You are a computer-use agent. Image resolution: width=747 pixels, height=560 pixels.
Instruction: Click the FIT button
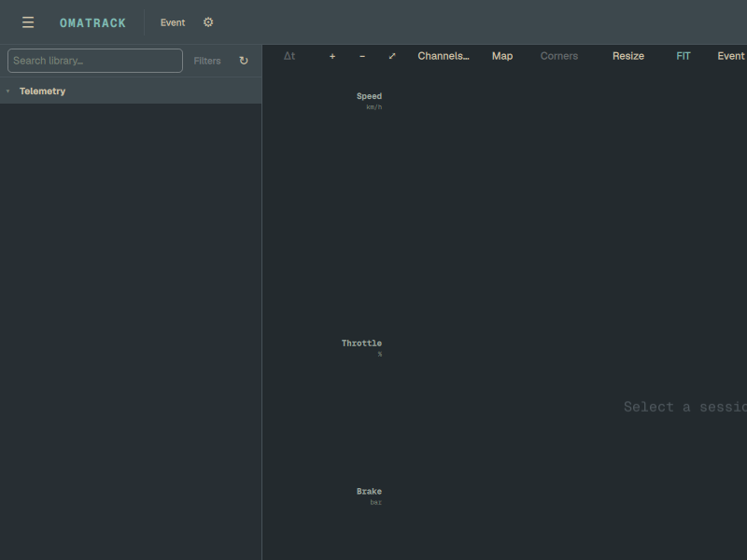(684, 56)
